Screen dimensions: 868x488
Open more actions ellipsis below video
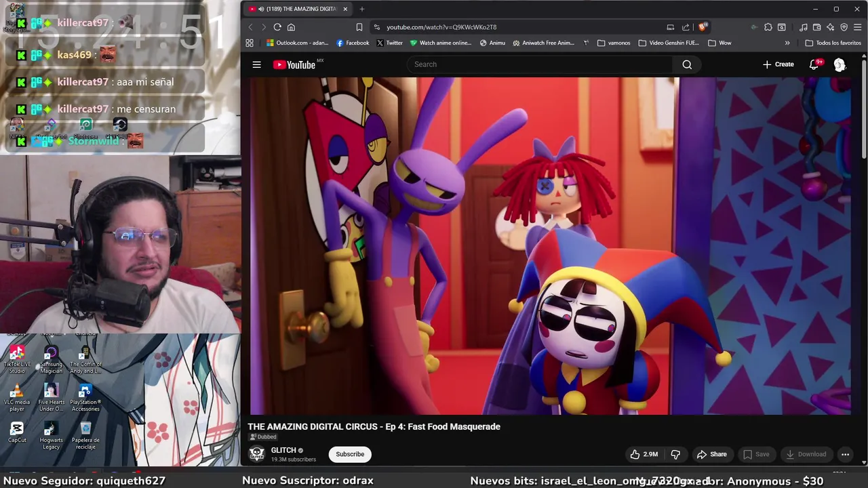click(x=845, y=454)
